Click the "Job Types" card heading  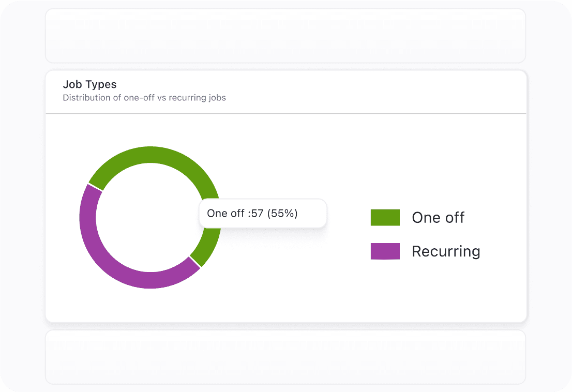(x=89, y=84)
